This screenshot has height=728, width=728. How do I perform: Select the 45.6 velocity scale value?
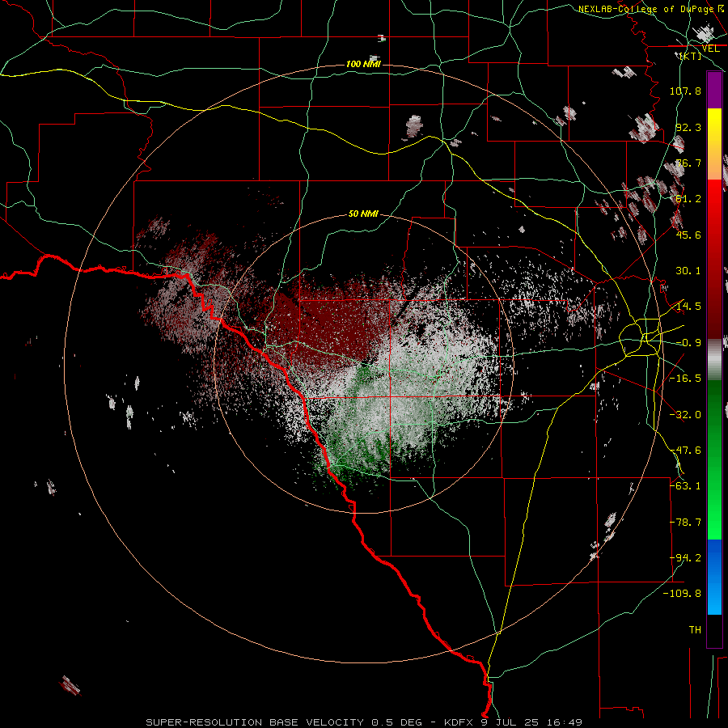688,235
